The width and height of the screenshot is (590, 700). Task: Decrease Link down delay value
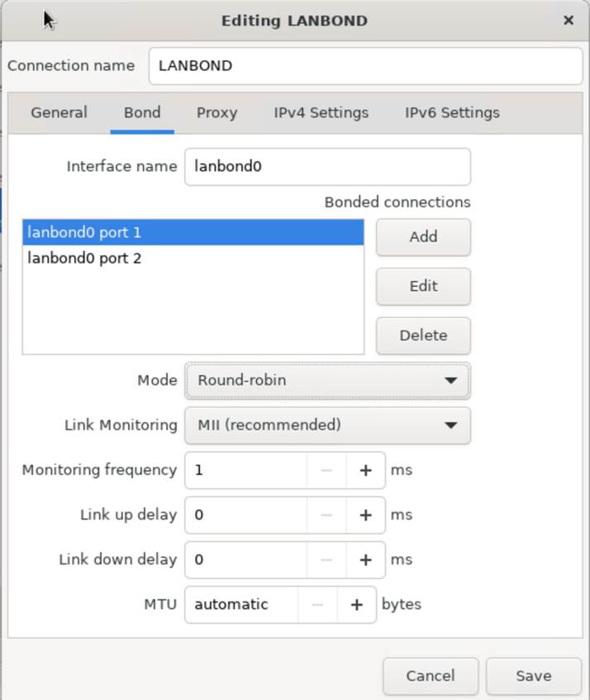click(x=326, y=560)
